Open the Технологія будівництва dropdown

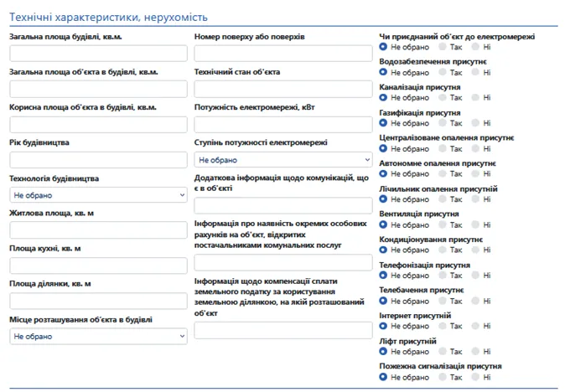(x=98, y=194)
